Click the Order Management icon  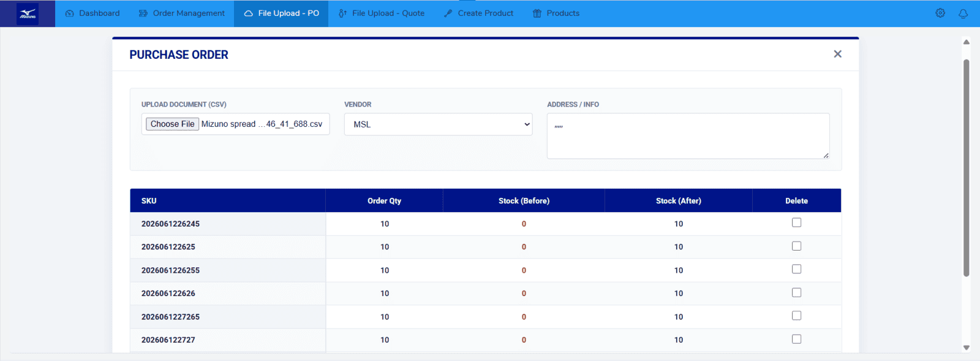pos(143,13)
